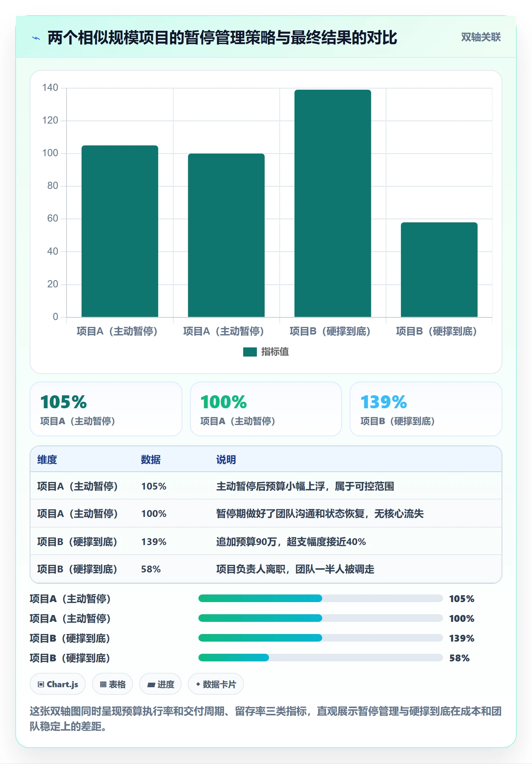Click the 58% value in the table

pos(151,569)
